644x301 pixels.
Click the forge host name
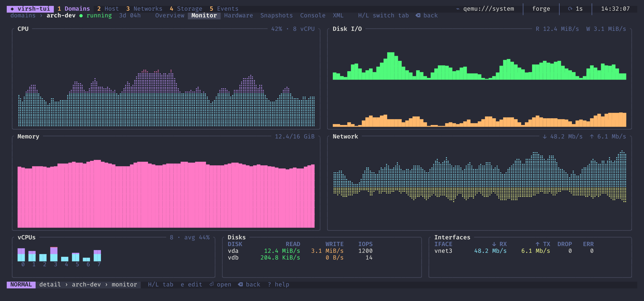tap(541, 9)
